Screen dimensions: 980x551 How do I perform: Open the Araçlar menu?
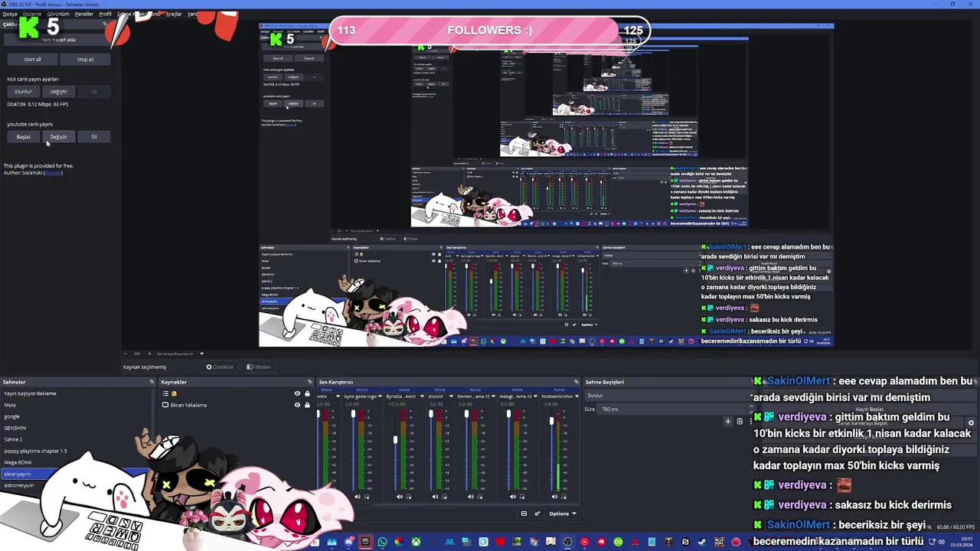tap(174, 14)
